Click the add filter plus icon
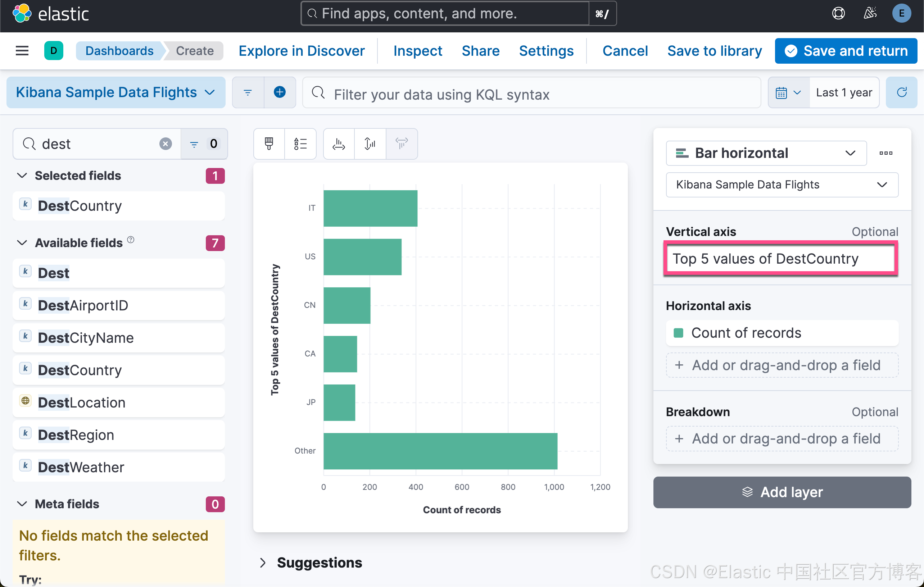This screenshot has width=924, height=587. [x=279, y=92]
